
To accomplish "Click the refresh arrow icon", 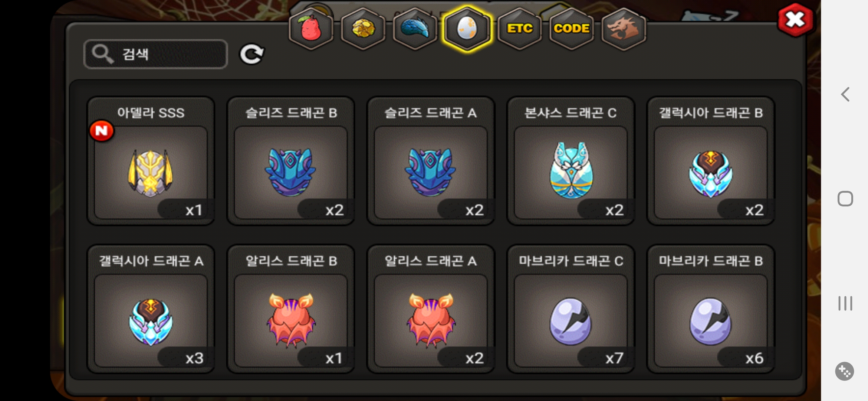I will [252, 54].
